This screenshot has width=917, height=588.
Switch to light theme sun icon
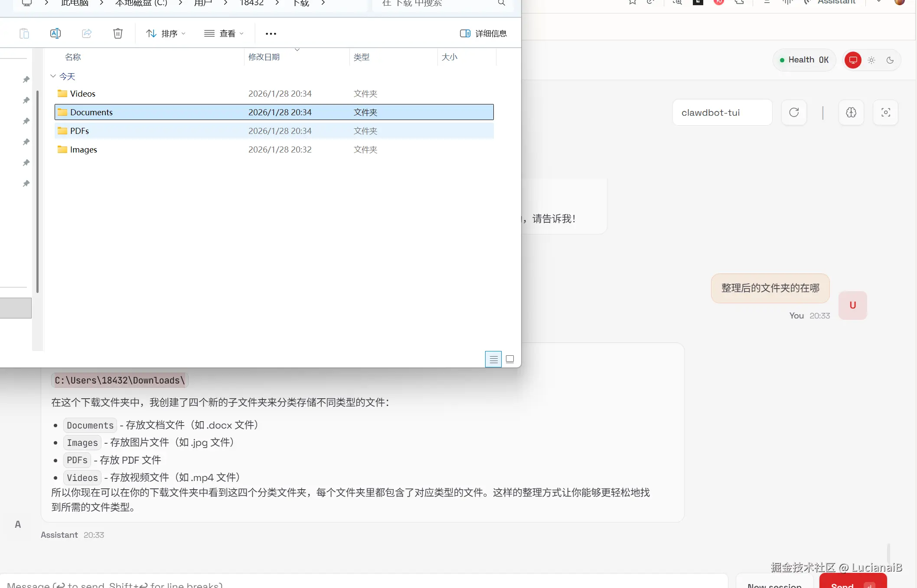(x=871, y=60)
